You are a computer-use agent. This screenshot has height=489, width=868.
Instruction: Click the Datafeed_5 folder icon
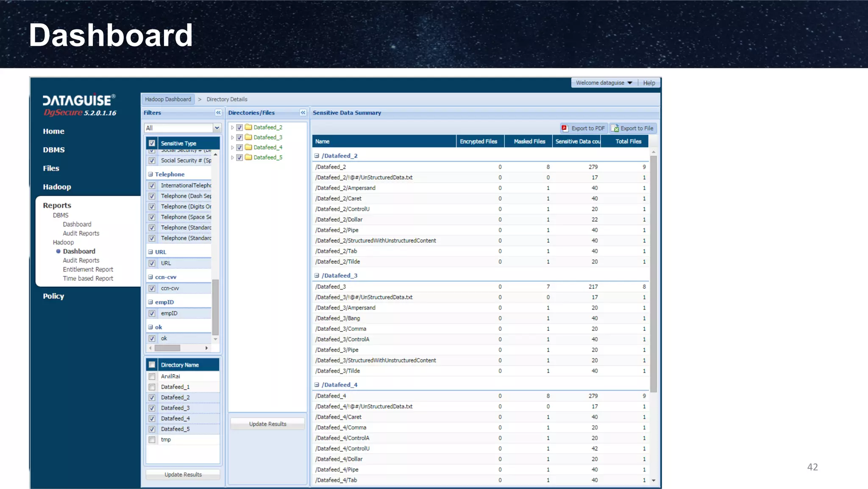tap(249, 157)
